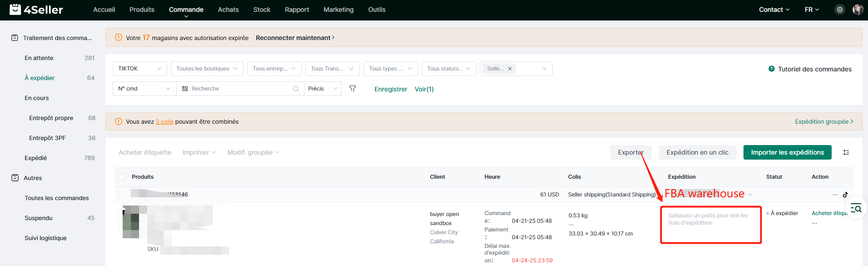Click the 0.53 kg weight value
Viewport: 868px width, 266px height.
tap(578, 216)
